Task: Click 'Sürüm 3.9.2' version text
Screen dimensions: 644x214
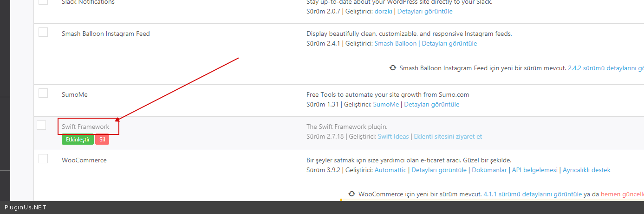Action: (323, 170)
